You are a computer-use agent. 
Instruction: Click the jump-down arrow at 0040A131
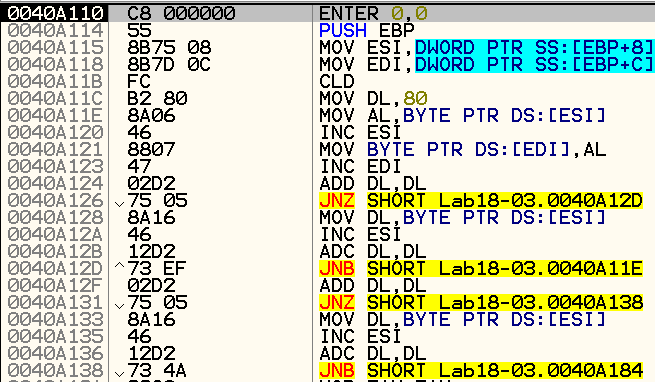(119, 306)
